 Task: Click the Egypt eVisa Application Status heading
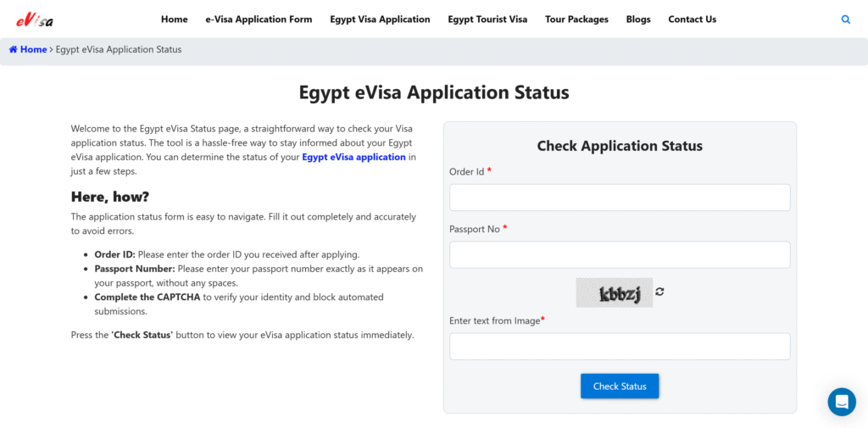[434, 92]
